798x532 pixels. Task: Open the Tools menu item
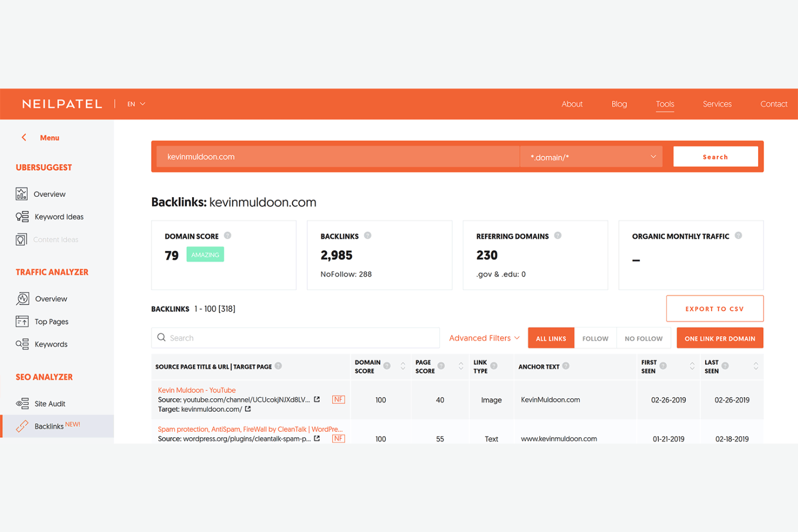pyautogui.click(x=665, y=103)
